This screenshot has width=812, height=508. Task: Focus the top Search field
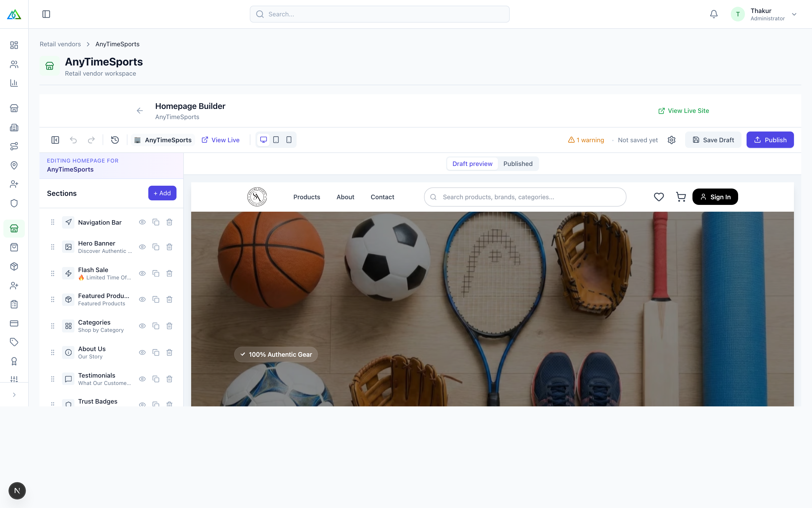379,14
